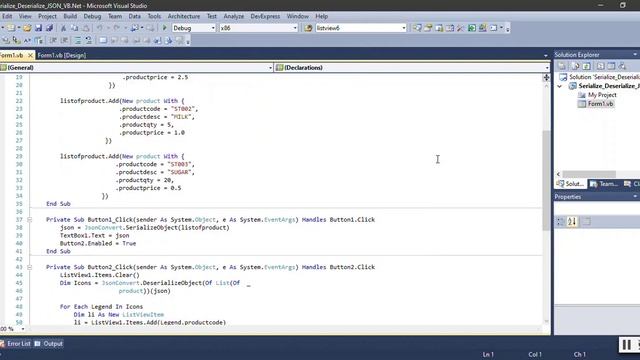The width and height of the screenshot is (640, 360).
Task: Click the Solution Explorer horizontal scrollbar thumb
Action: (x=589, y=174)
